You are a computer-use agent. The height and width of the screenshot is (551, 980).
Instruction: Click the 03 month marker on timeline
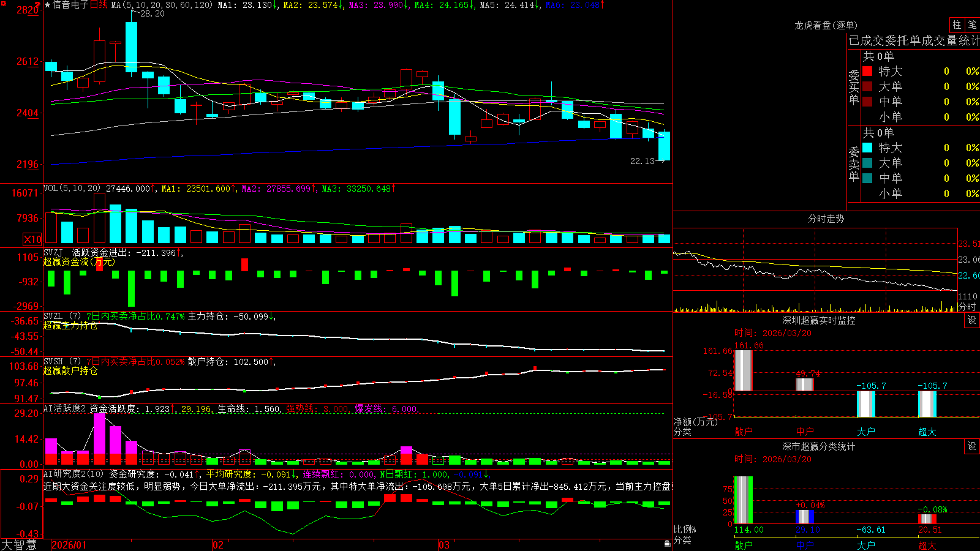coord(444,545)
